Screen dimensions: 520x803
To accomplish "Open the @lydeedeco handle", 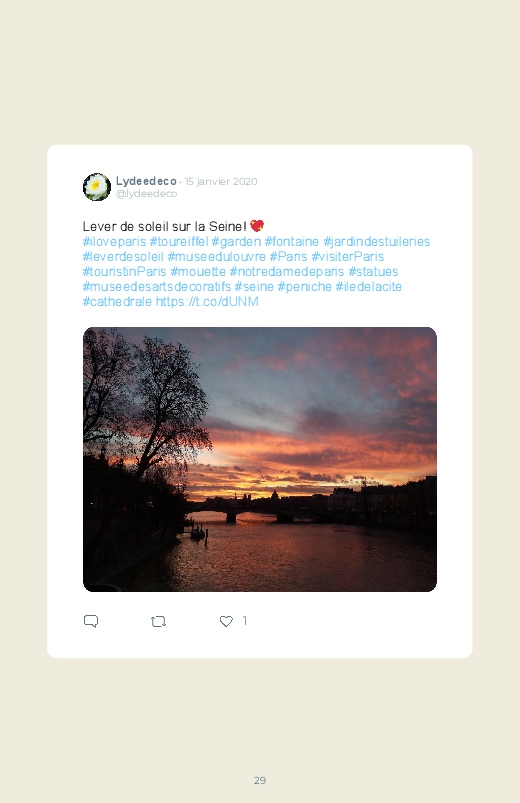I will click(147, 194).
